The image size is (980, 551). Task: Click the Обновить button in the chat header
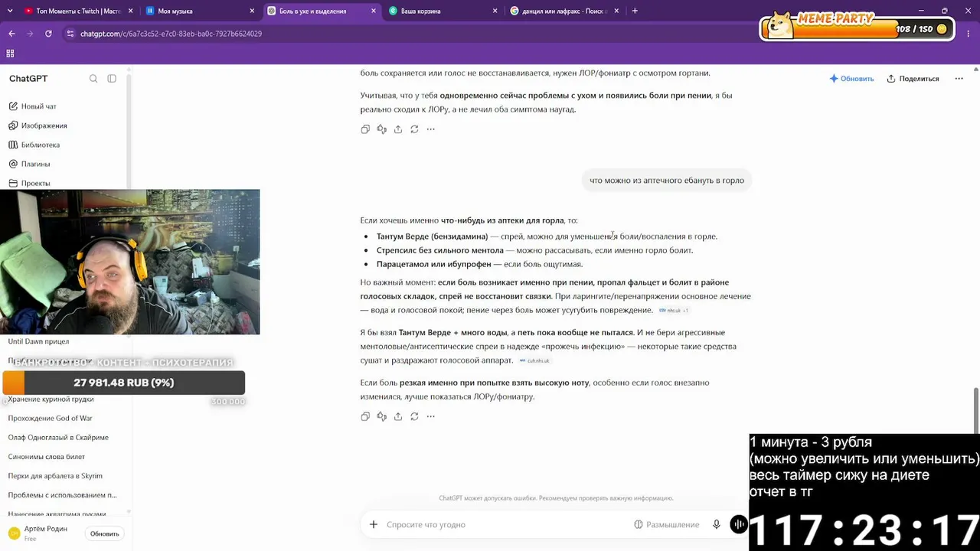[x=851, y=79]
